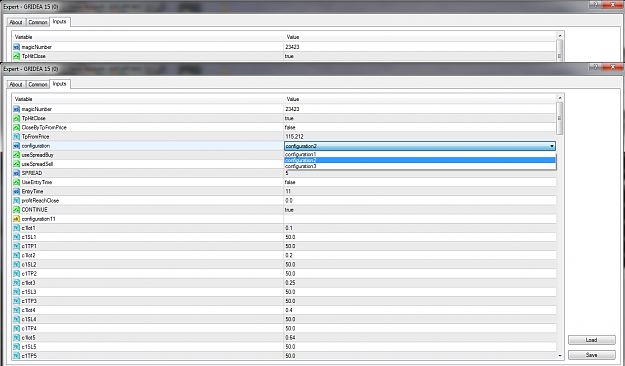The width and height of the screenshot is (625, 366).
Task: Choose configuration1 from the dropdown list
Action: coord(420,154)
